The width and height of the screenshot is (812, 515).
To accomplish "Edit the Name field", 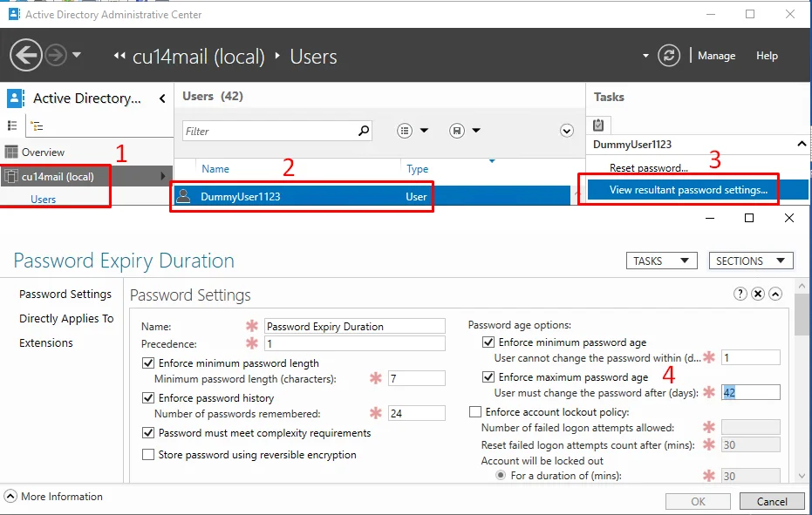I will (355, 326).
